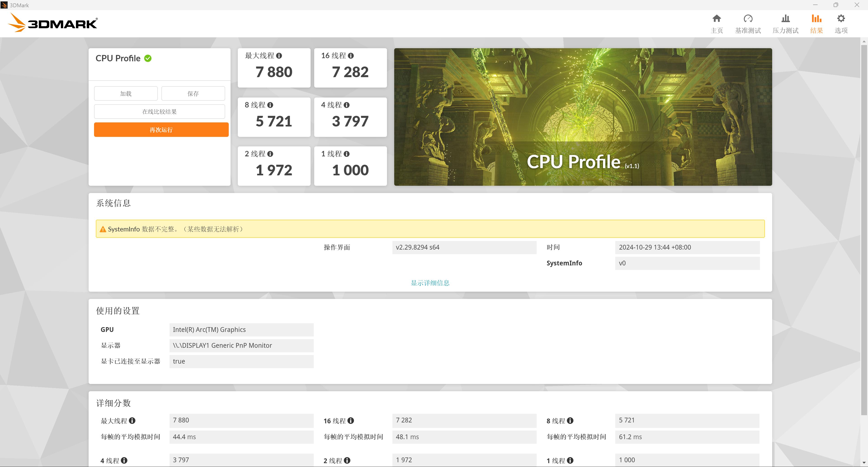The width and height of the screenshot is (868, 467).
Task: Click info icon next to 4 线程 card
Action: pyautogui.click(x=346, y=105)
